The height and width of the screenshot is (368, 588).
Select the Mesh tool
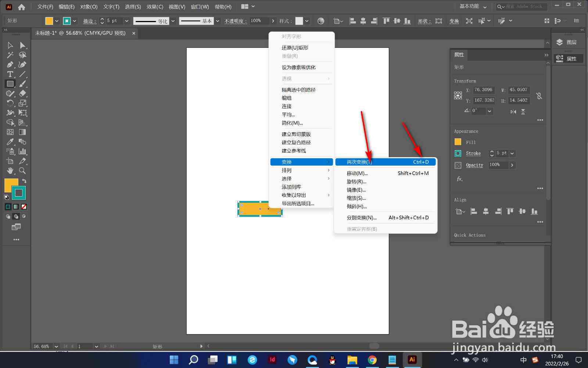point(10,132)
